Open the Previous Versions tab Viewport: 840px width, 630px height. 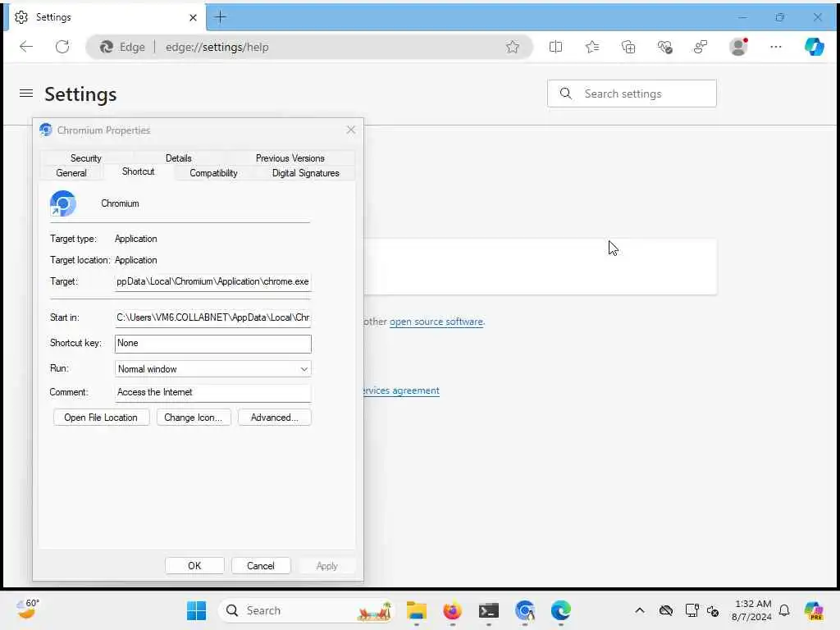click(290, 158)
